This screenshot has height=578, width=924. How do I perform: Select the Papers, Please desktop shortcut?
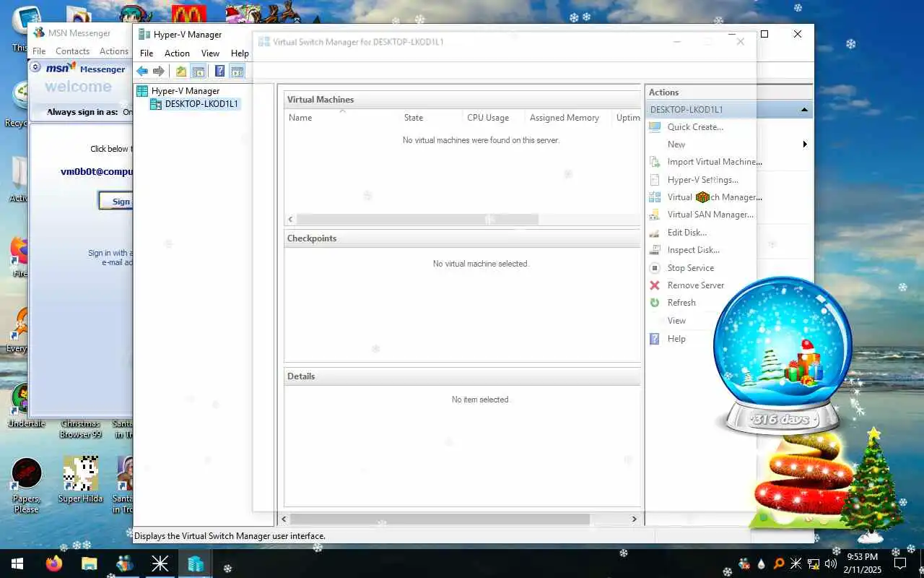point(27,486)
